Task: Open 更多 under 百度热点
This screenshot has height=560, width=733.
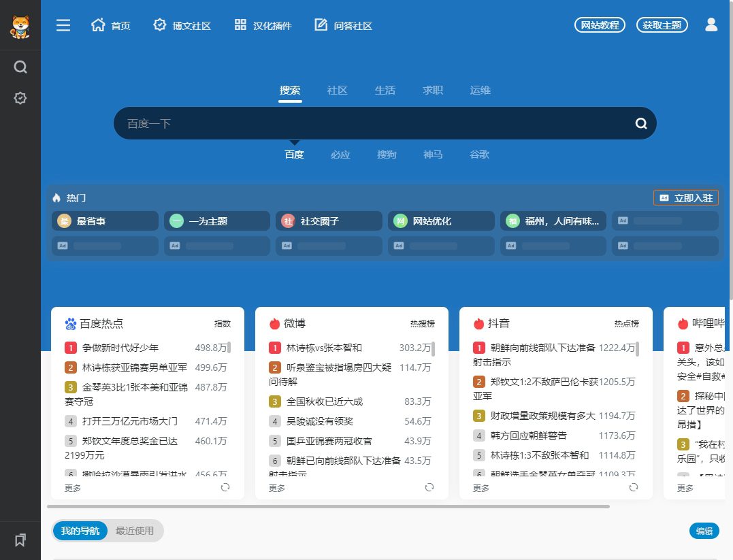Action: 73,488
